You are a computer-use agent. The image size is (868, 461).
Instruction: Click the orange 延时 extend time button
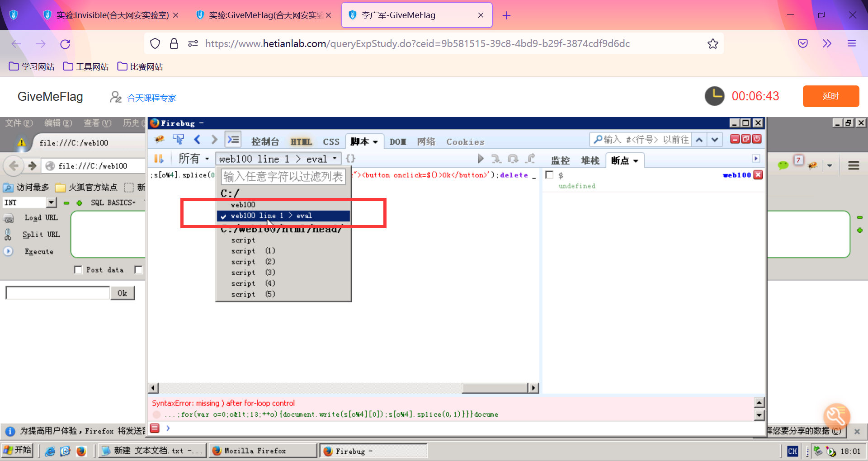tap(831, 96)
